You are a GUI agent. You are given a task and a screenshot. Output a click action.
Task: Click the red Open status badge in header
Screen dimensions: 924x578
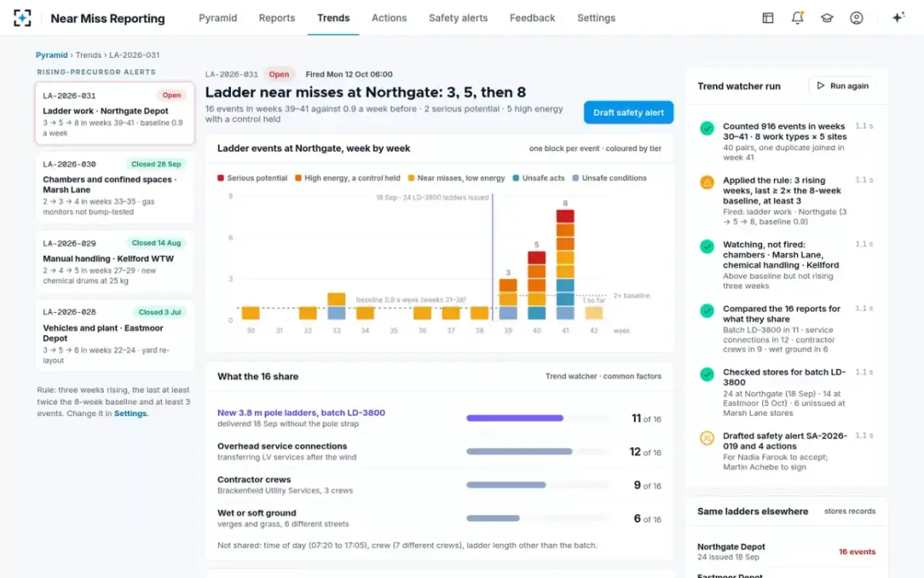pos(280,75)
